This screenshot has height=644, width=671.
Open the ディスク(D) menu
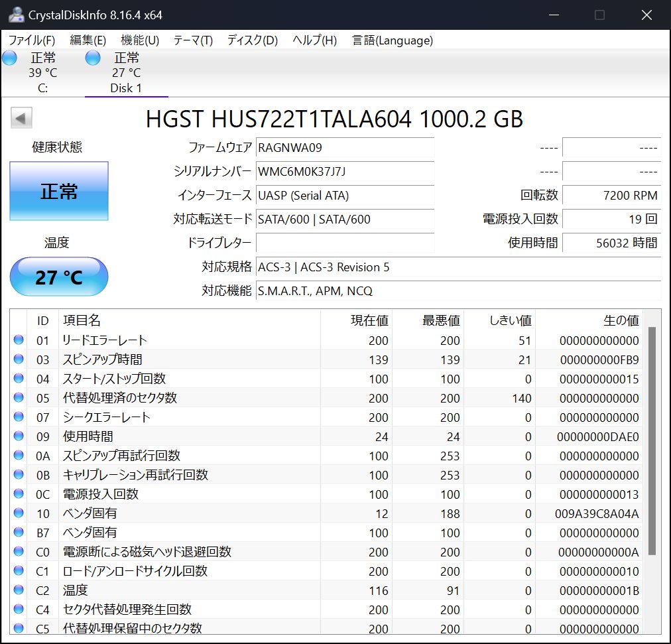pyautogui.click(x=252, y=40)
